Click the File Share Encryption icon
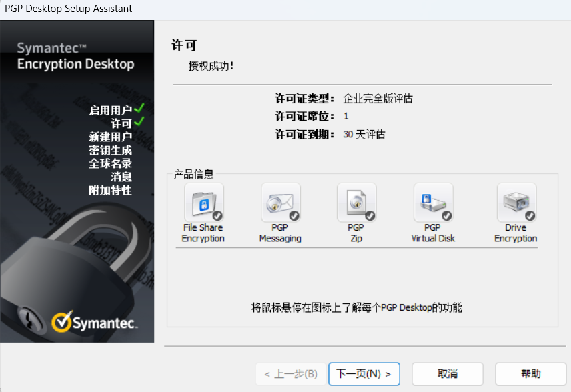Viewport: 571px width, 392px height. point(204,203)
